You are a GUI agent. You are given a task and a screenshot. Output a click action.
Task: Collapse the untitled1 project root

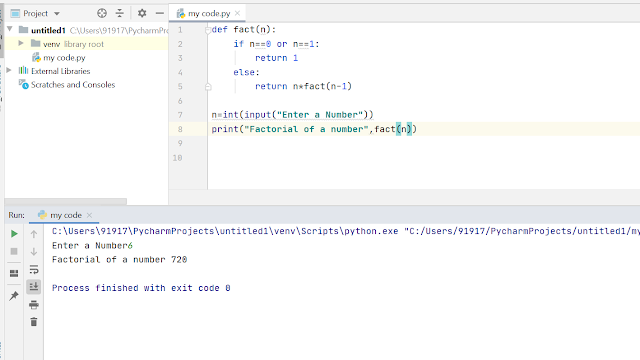pyautogui.click(x=10, y=29)
